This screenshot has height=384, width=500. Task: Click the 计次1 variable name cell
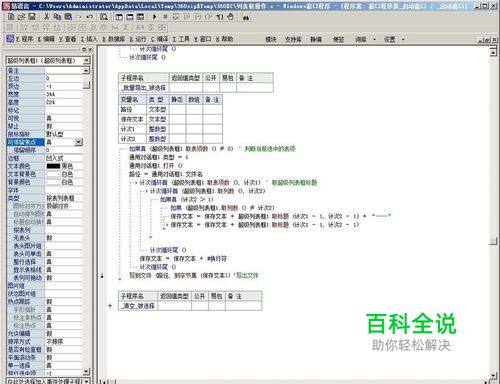click(133, 129)
